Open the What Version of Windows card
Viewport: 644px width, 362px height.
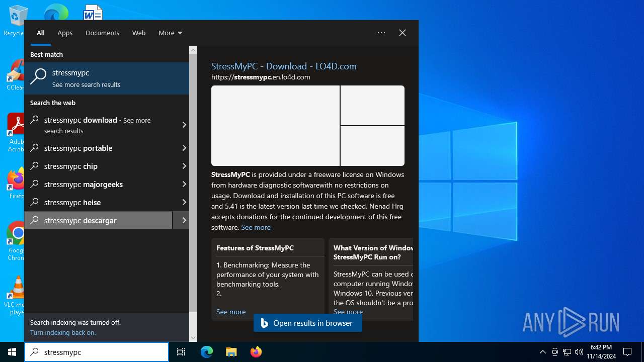[x=371, y=279]
